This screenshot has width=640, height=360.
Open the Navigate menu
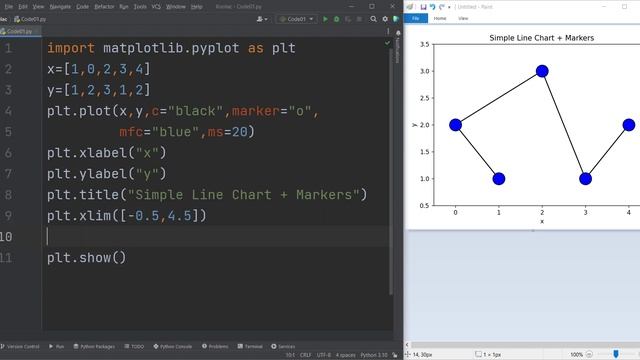[x=60, y=7]
